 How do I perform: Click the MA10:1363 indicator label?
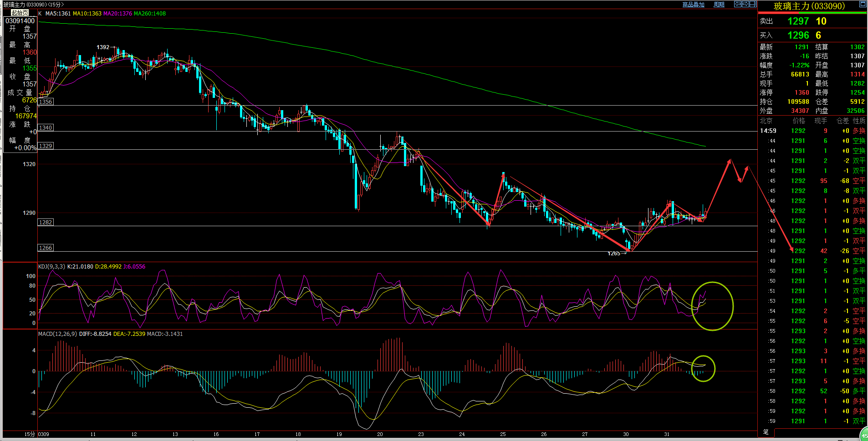(87, 14)
